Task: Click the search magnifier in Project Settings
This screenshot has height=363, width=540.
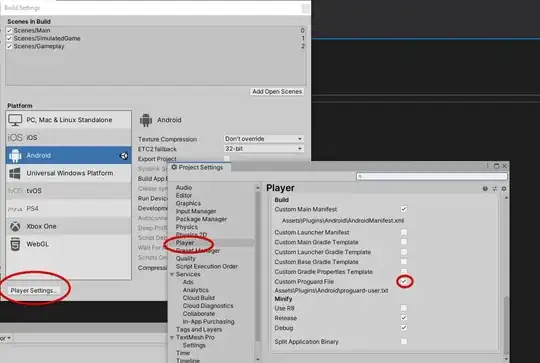Action: click(360, 176)
